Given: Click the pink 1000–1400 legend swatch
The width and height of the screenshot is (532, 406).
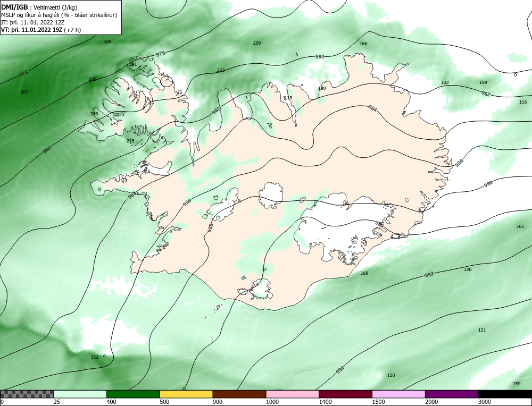Looking at the screenshot, I should tap(293, 394).
